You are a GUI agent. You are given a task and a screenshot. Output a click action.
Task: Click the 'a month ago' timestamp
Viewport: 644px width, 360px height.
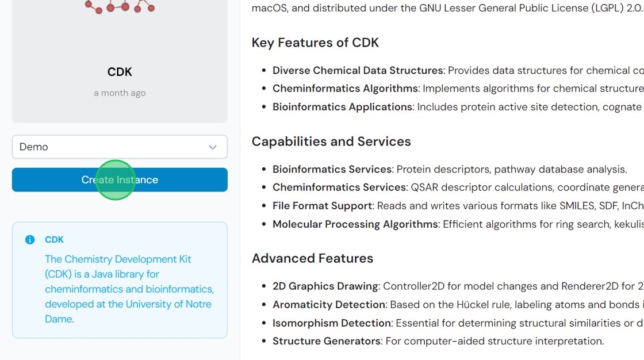point(120,93)
